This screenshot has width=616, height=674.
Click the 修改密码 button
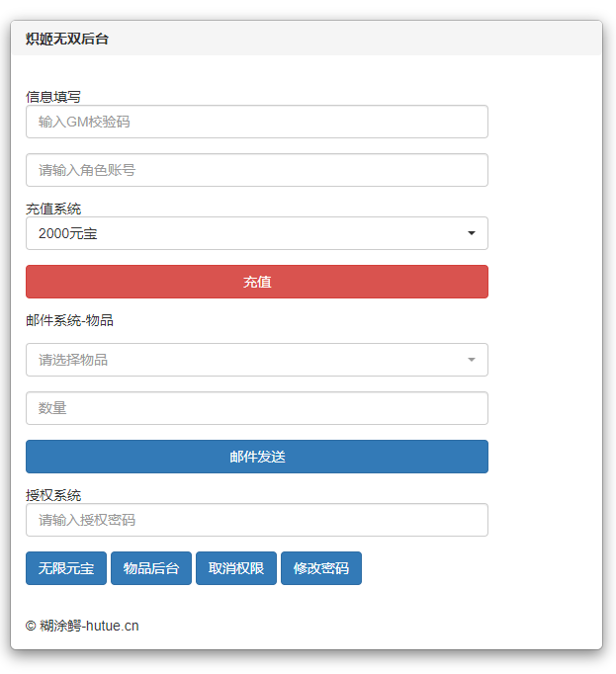321,568
